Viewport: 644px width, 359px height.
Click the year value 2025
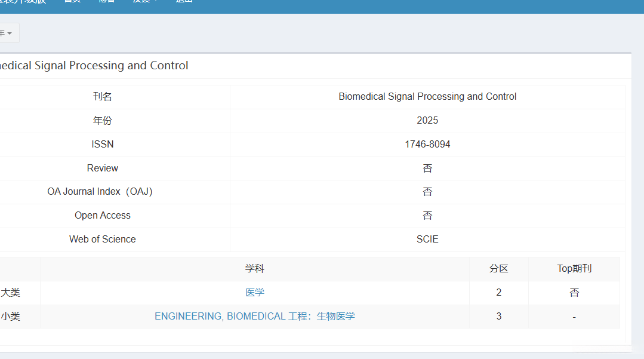(x=427, y=121)
